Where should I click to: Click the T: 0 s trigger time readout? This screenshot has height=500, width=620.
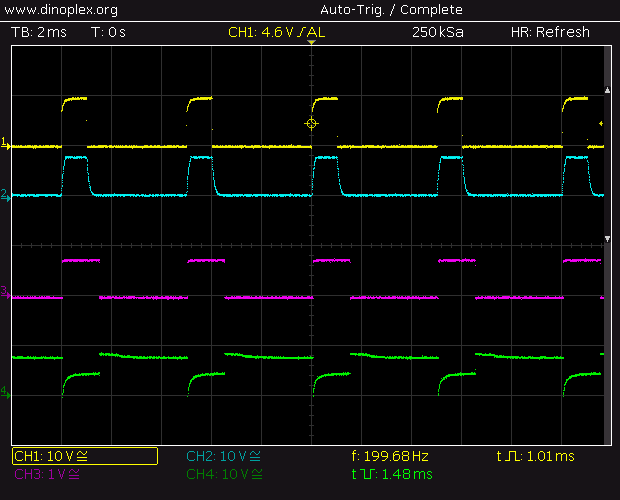[108, 32]
